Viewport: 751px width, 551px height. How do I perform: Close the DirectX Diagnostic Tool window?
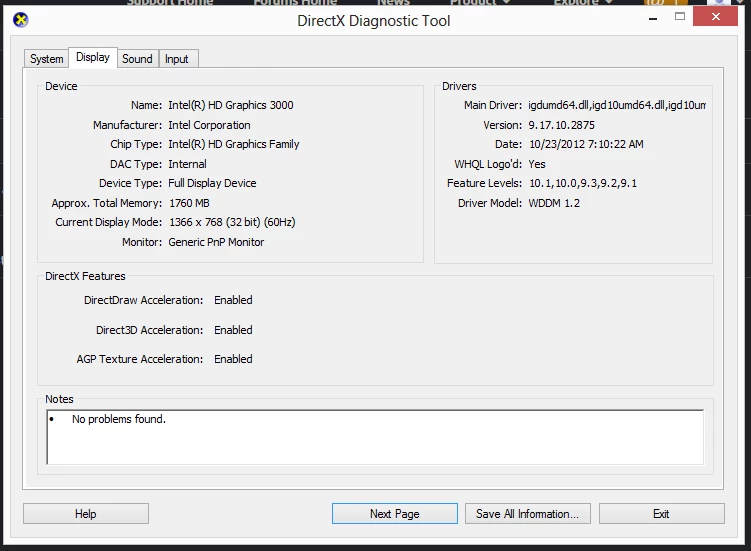(x=716, y=17)
